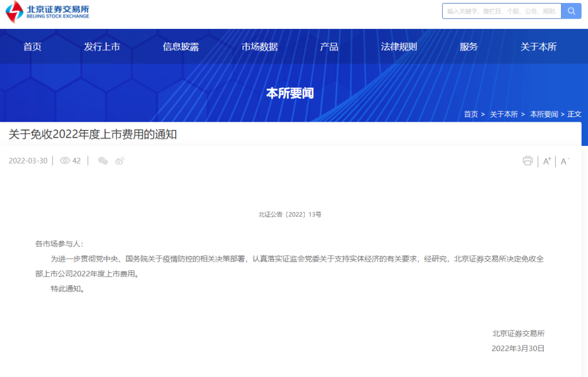Focus the keyword search input field

pos(502,11)
